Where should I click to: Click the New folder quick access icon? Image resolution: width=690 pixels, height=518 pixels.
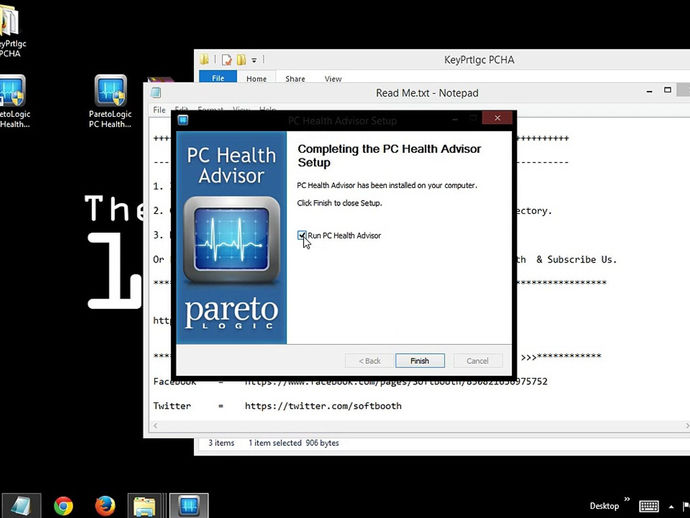pyautogui.click(x=241, y=59)
